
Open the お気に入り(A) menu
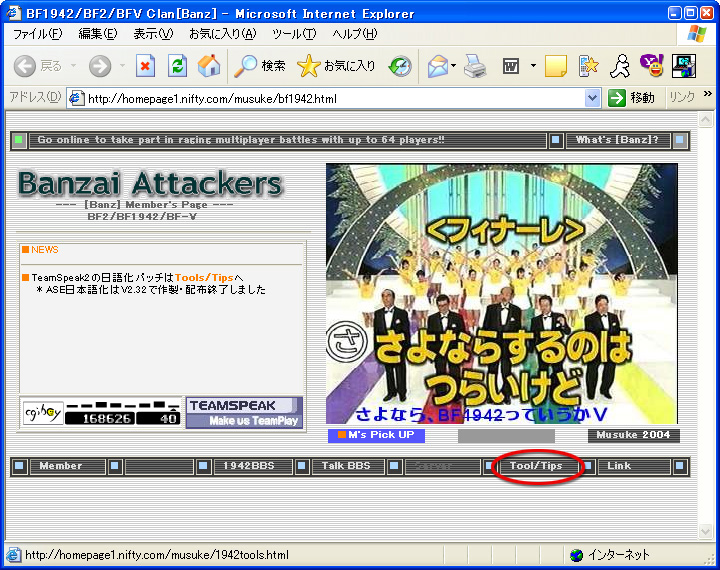point(223,34)
